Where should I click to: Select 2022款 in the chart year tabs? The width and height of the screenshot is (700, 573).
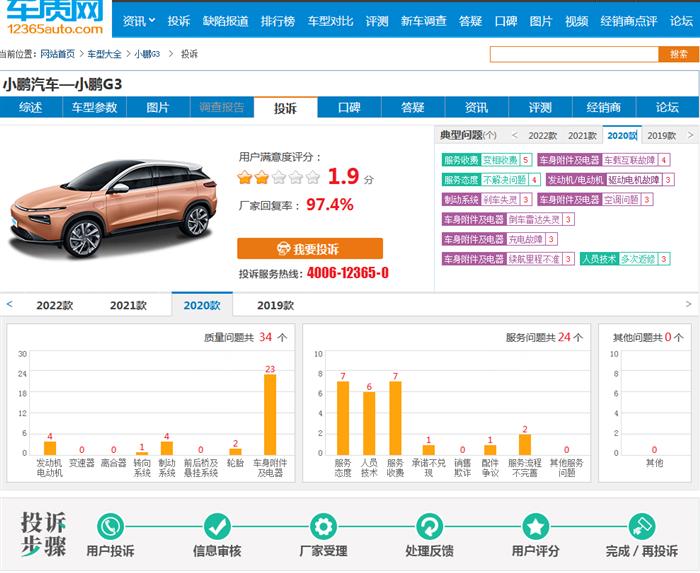[54, 306]
